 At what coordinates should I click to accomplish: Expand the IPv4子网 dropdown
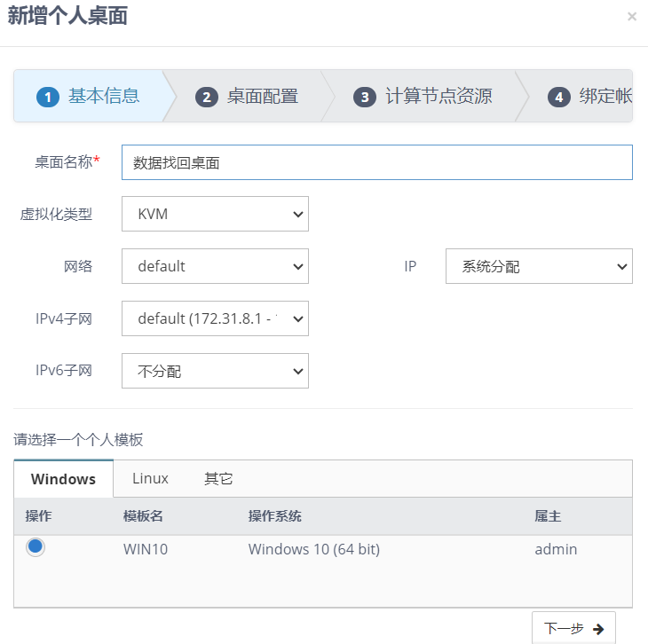point(215,318)
